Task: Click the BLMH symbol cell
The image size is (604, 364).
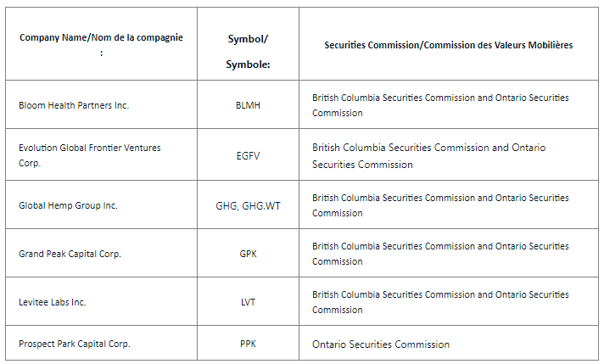Action: (x=248, y=105)
